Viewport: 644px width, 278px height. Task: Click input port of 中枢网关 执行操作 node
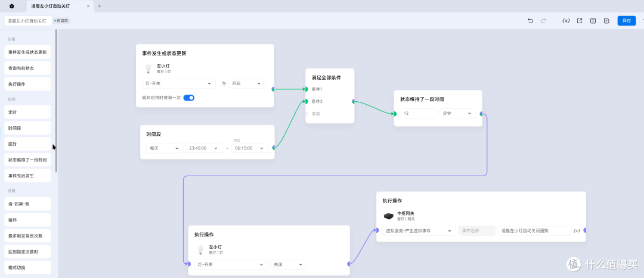click(376, 230)
